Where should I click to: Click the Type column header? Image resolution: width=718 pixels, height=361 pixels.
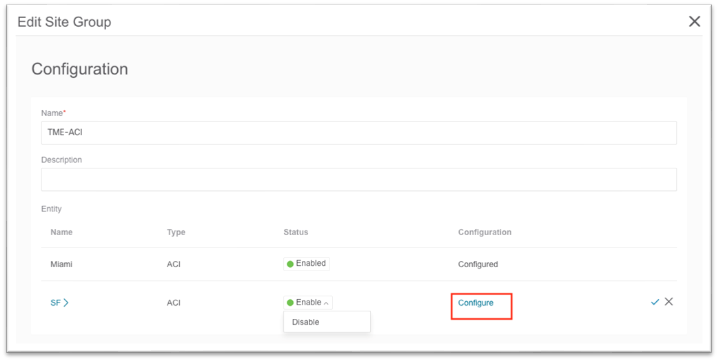pos(176,232)
